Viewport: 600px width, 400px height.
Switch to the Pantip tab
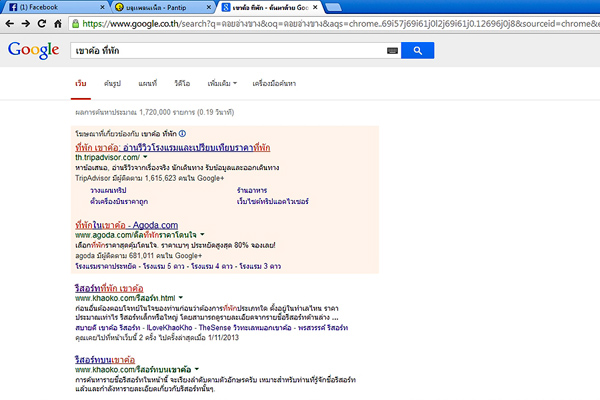[x=163, y=7]
